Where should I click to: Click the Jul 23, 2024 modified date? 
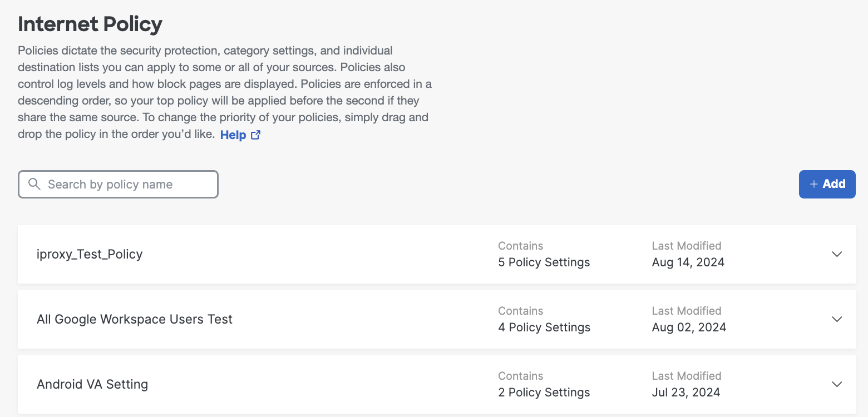685,393
